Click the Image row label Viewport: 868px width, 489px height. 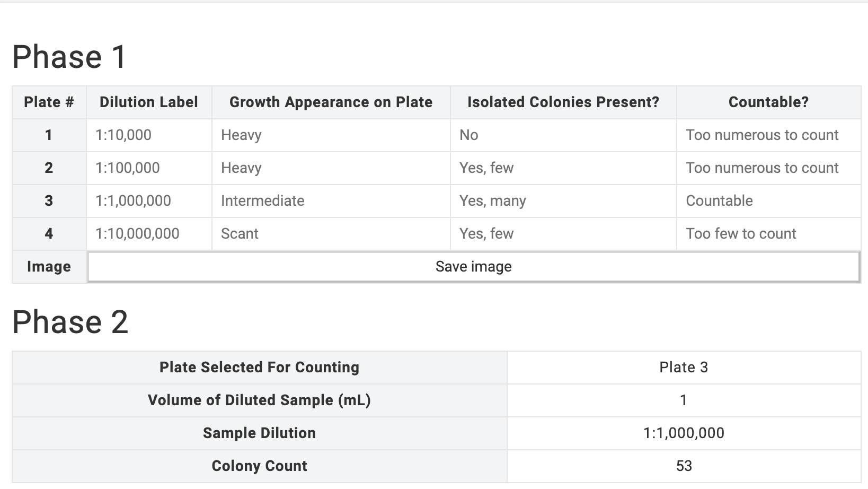point(49,267)
